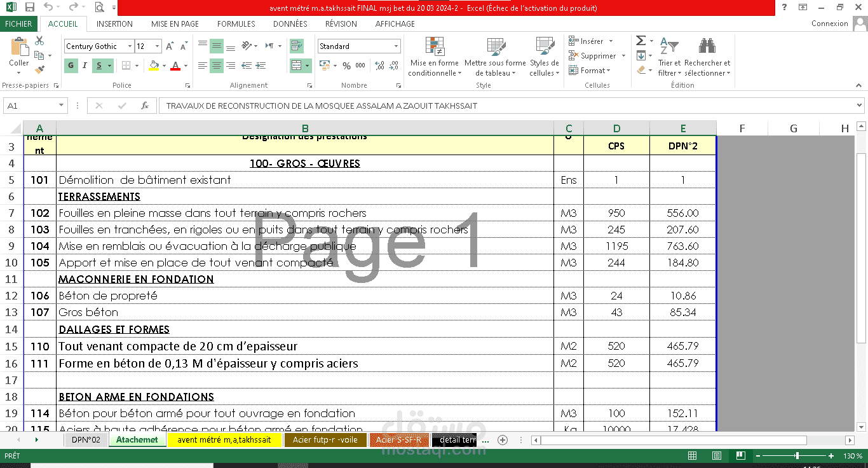Open the DONNÉES ribbon tab

click(x=290, y=24)
